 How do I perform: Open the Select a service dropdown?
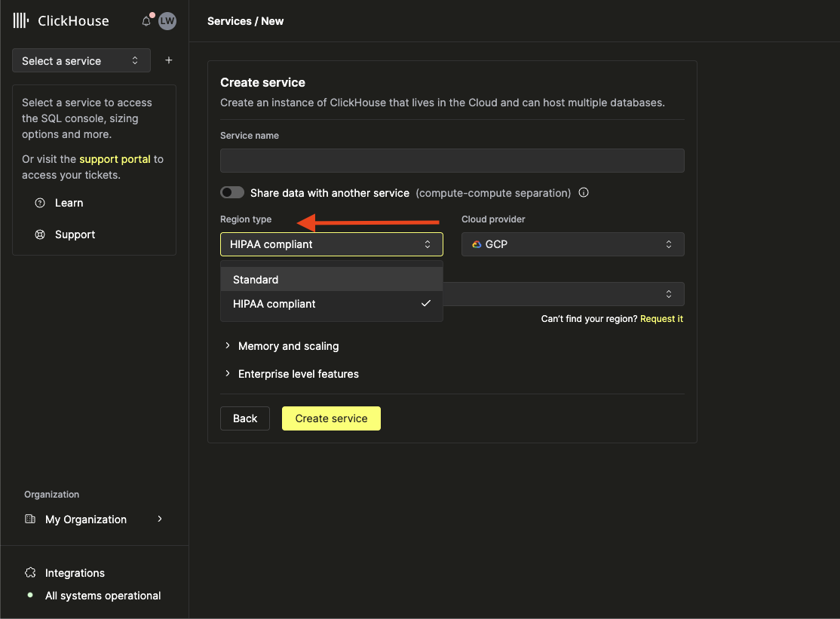81,61
